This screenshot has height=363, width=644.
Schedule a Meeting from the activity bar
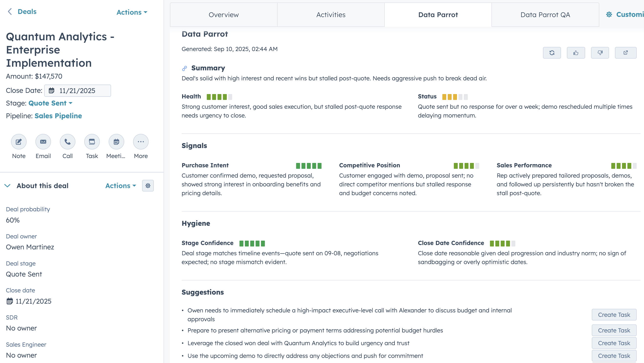click(x=116, y=142)
